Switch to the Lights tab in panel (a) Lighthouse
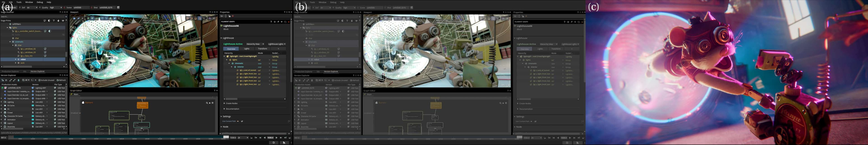This screenshot has width=868, height=145. [x=247, y=49]
